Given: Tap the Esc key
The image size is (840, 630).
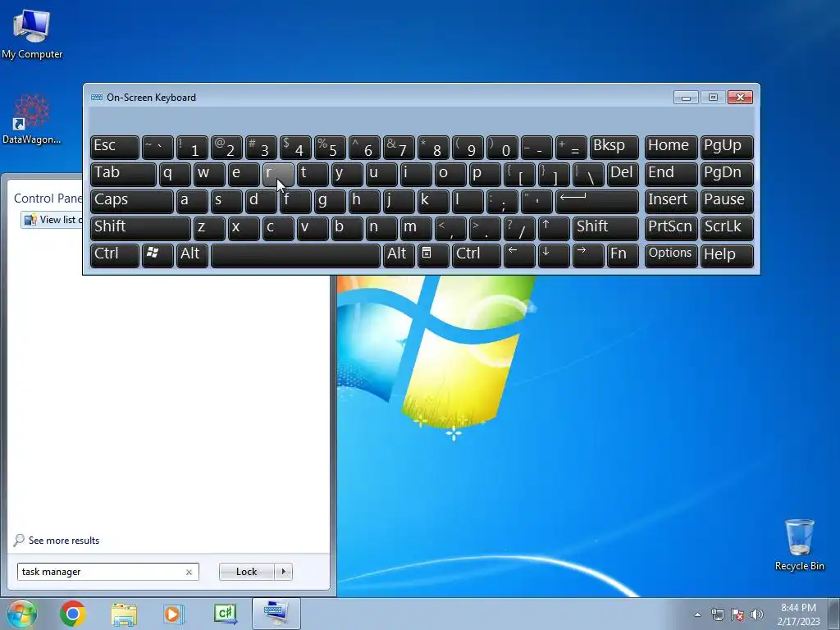Looking at the screenshot, I should [115, 147].
